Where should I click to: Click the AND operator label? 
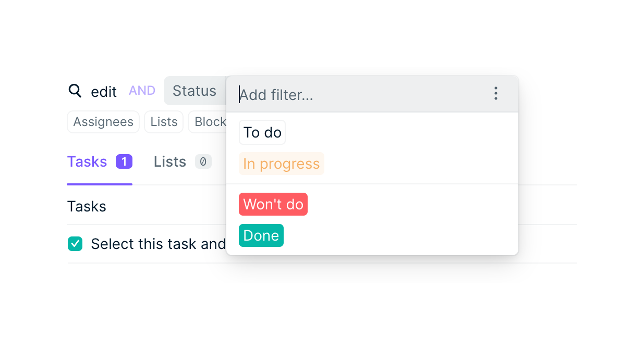pyautogui.click(x=141, y=91)
